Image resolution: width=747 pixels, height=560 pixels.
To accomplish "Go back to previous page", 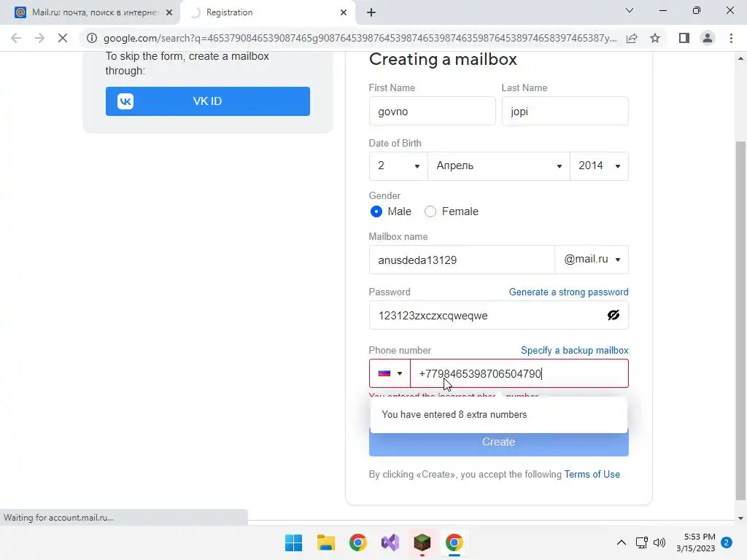I will coord(16,38).
